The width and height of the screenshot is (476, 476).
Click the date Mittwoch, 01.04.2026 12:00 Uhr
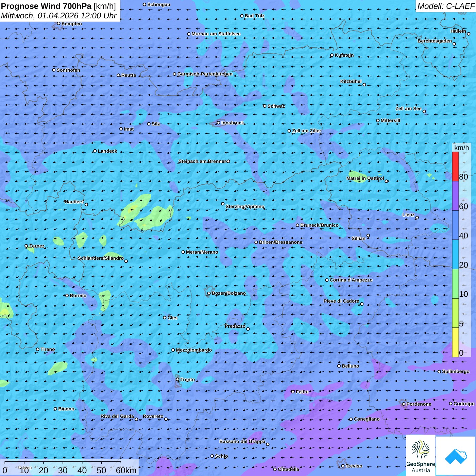59,16
